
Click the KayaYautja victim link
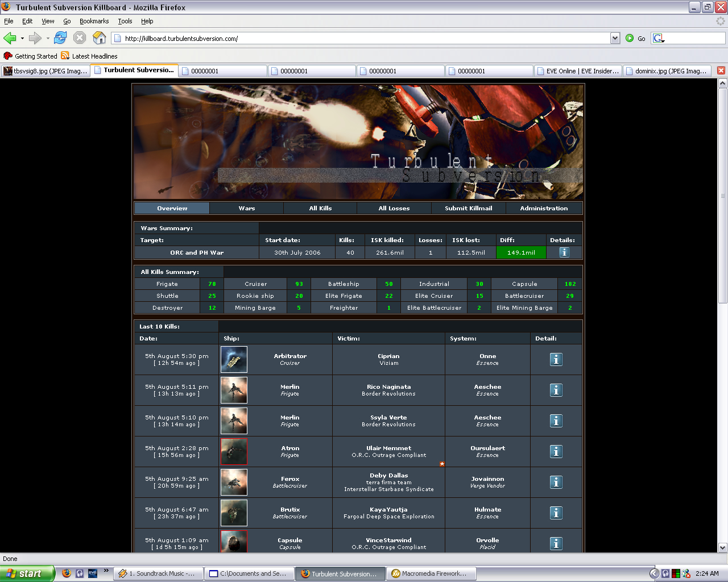389,509
